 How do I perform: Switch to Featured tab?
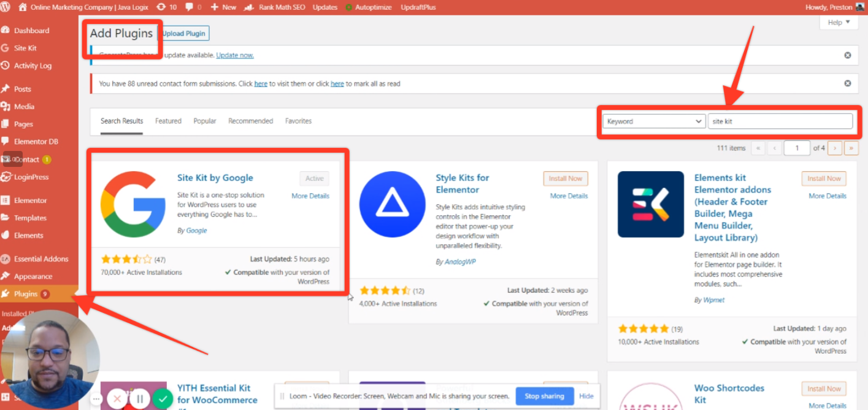(x=168, y=121)
